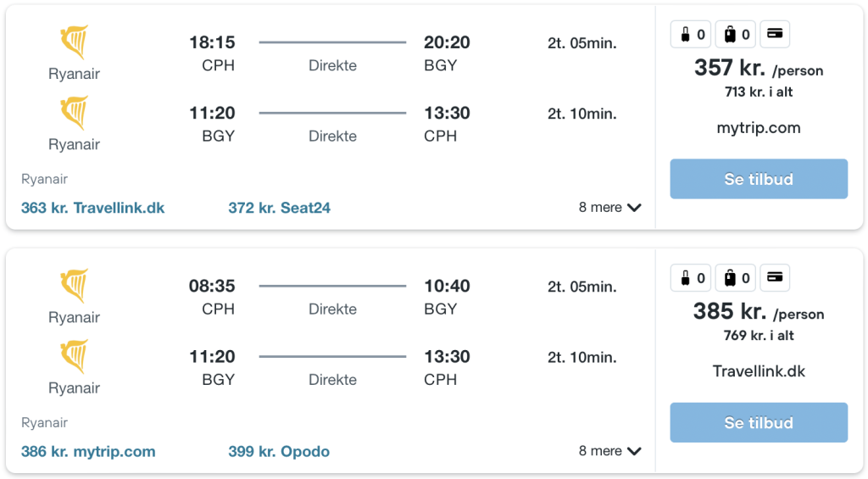Click 'Se tilbud' for the mytrip.com offer
868x479 pixels.
click(x=759, y=179)
